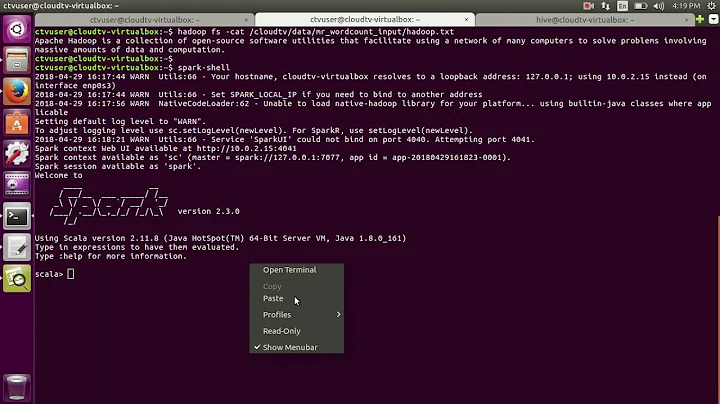
Task: Click 'Type :help for more information.' line
Action: coord(111,256)
